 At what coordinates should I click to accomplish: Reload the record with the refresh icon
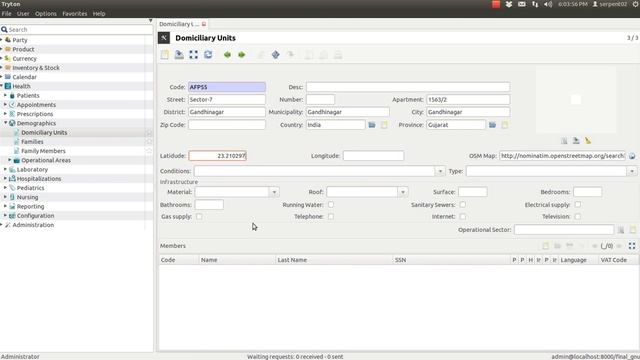coord(208,55)
